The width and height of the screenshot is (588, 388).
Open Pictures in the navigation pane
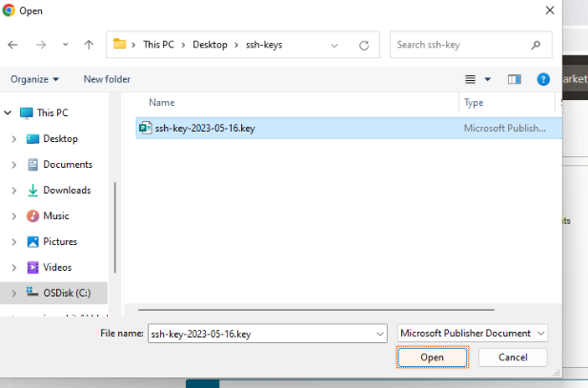tap(60, 241)
